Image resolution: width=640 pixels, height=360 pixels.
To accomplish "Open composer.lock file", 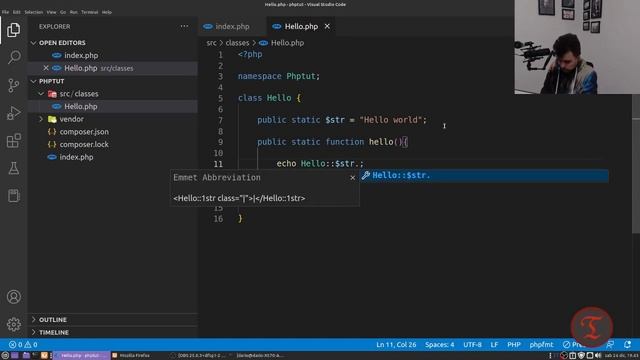I will pos(112,144).
